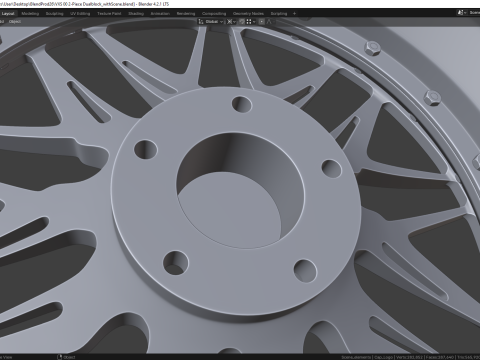Toggle proportional editing button

click(262, 22)
